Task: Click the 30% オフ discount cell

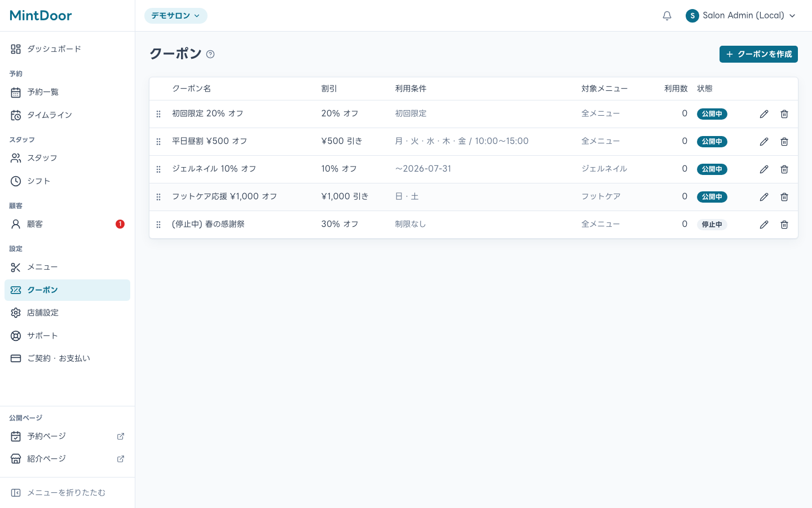Action: (x=340, y=224)
